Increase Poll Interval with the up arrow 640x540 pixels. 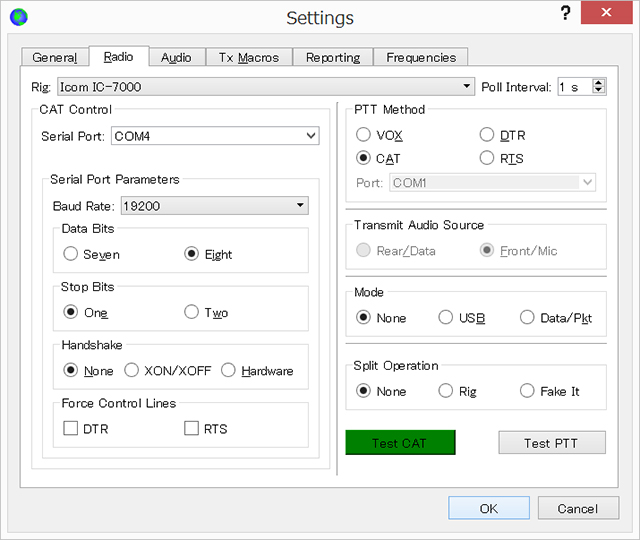pyautogui.click(x=599, y=82)
